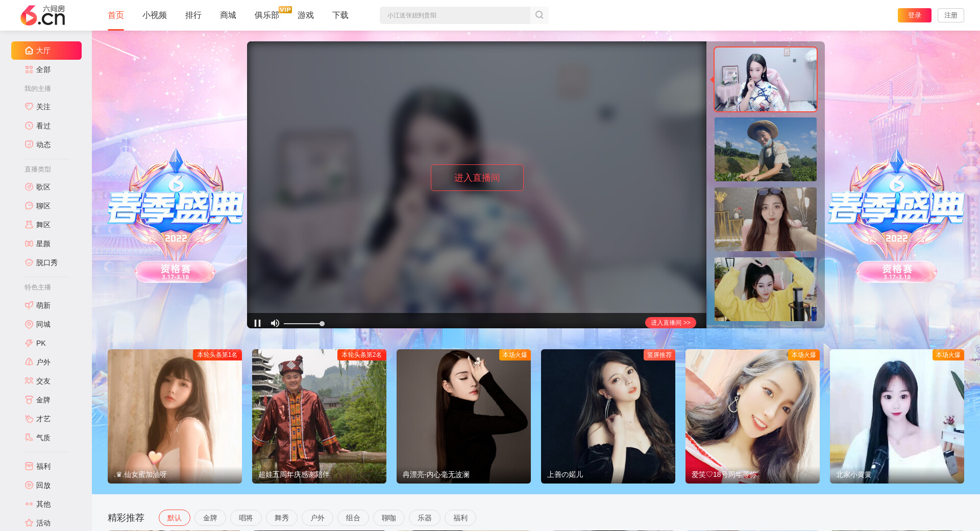
Task: Click the orange 登录 login button
Action: [x=914, y=15]
